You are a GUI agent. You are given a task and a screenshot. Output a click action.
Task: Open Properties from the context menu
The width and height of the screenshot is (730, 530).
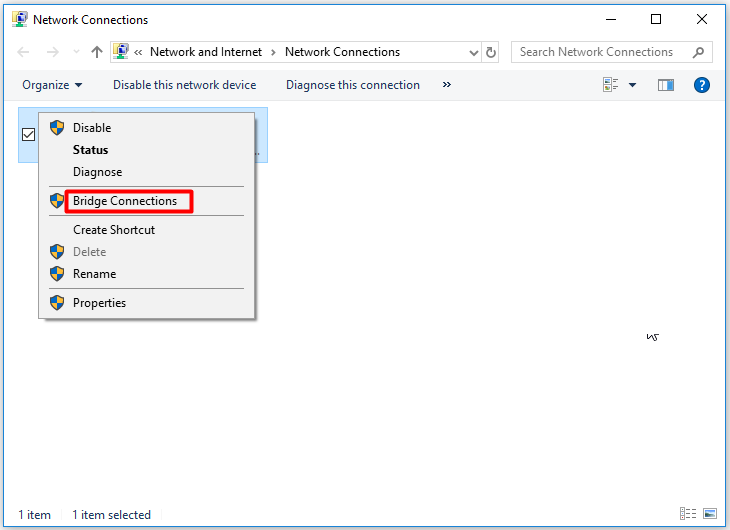click(x=147, y=303)
